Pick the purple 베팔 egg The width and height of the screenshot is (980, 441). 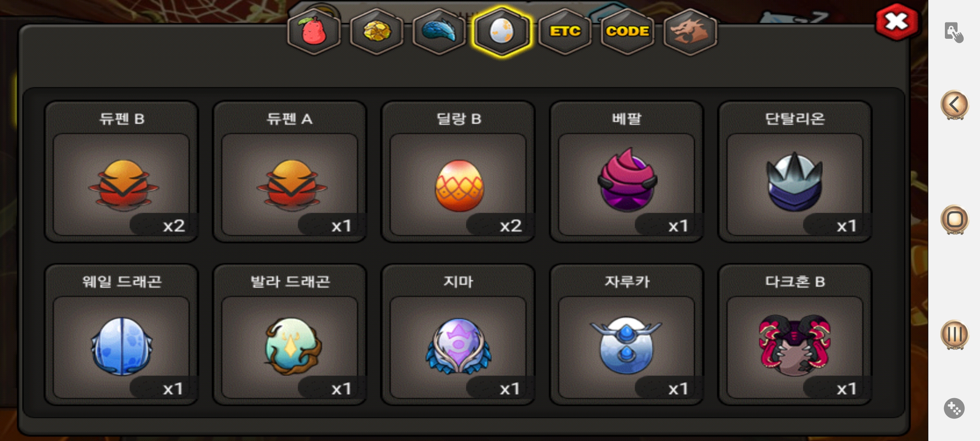click(x=627, y=172)
